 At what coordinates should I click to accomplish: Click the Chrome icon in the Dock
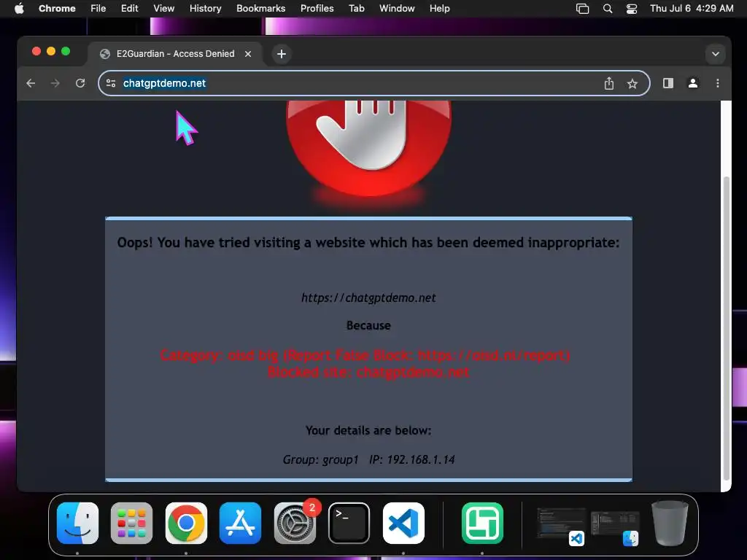(x=186, y=523)
